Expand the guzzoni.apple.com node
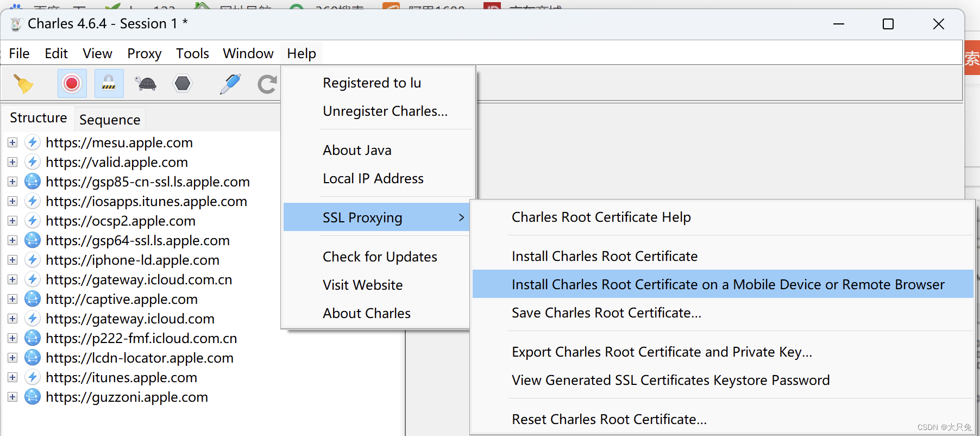 12,397
